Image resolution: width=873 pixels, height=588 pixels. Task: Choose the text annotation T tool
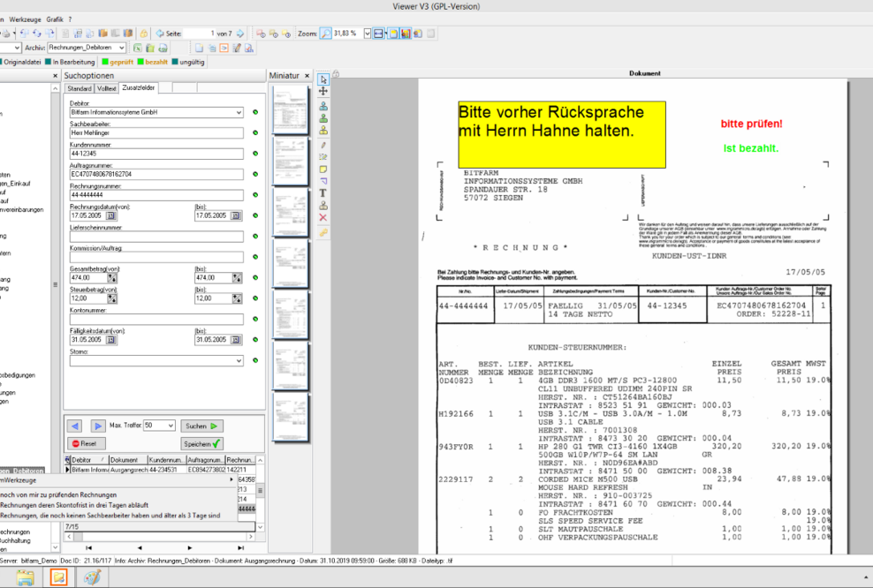click(x=323, y=192)
